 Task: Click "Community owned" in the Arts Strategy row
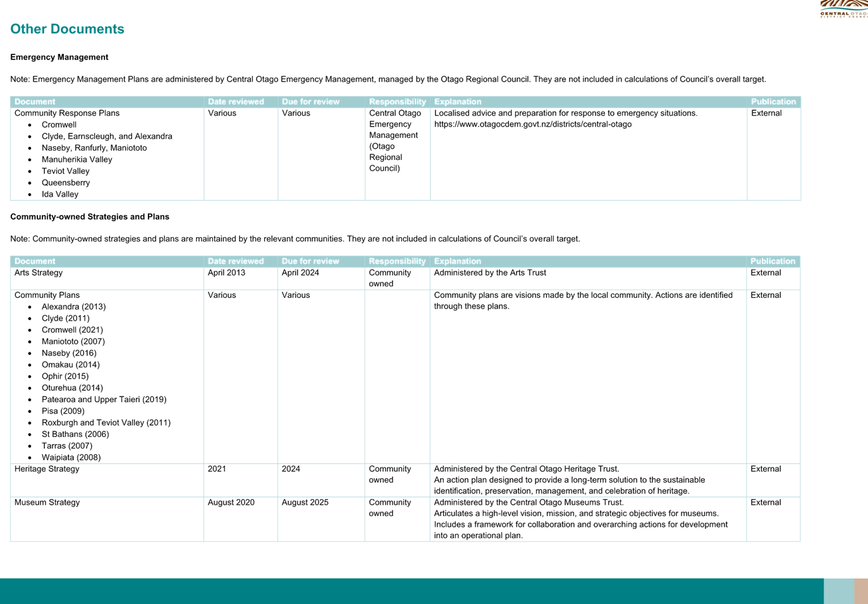pyautogui.click(x=390, y=278)
